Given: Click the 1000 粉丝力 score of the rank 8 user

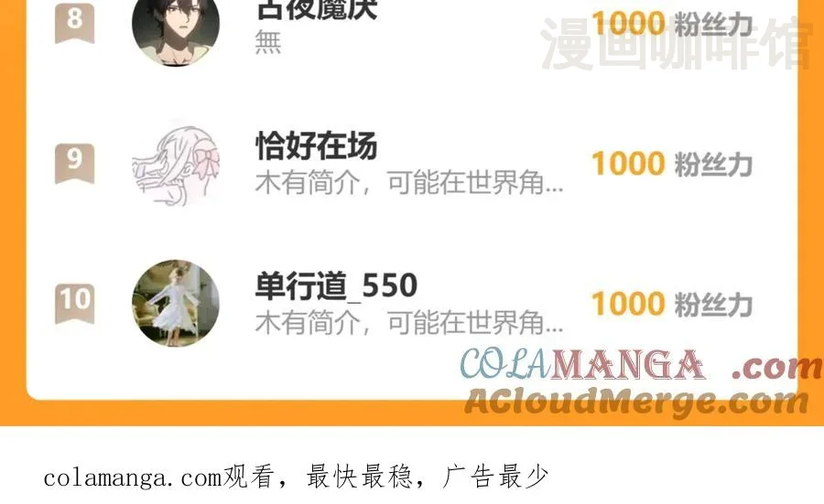Looking at the screenshot, I should coord(672,24).
